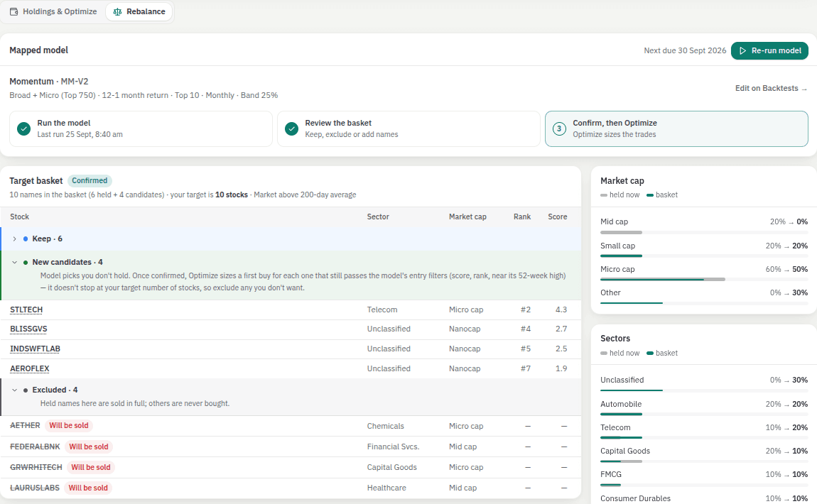Open the INDSWFTLAB stock link
Image resolution: width=817 pixels, height=504 pixels.
pos(35,349)
